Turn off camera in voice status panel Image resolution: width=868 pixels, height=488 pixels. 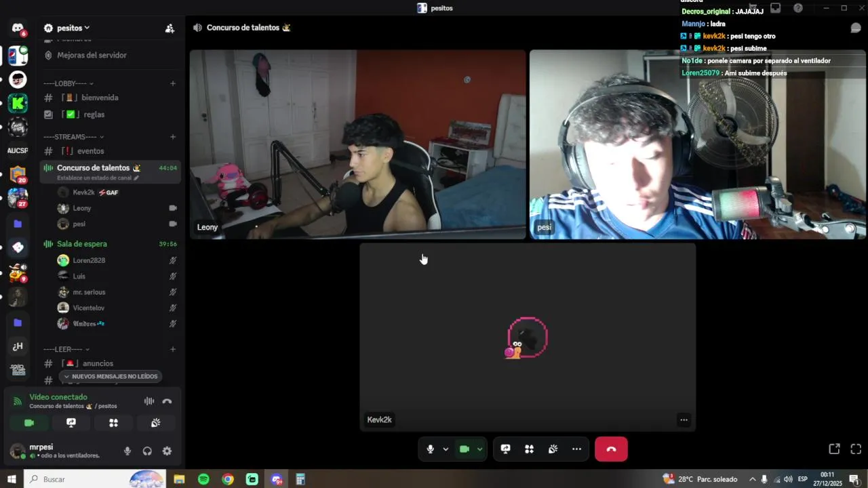(29, 423)
